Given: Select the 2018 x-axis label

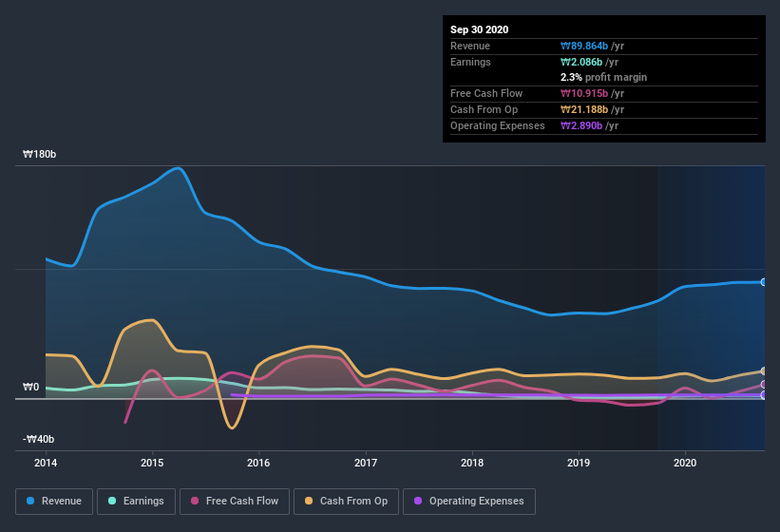Looking at the screenshot, I should (472, 463).
